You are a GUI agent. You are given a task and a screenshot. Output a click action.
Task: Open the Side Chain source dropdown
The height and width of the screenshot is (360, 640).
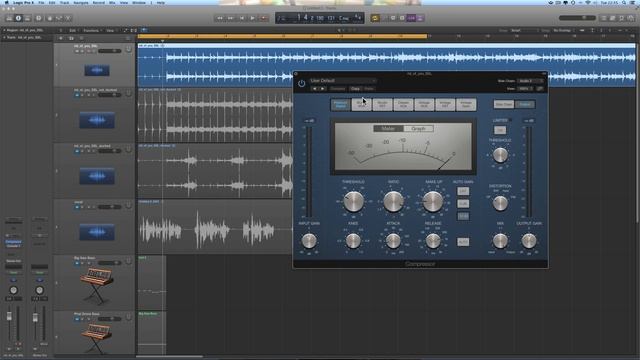(530, 81)
